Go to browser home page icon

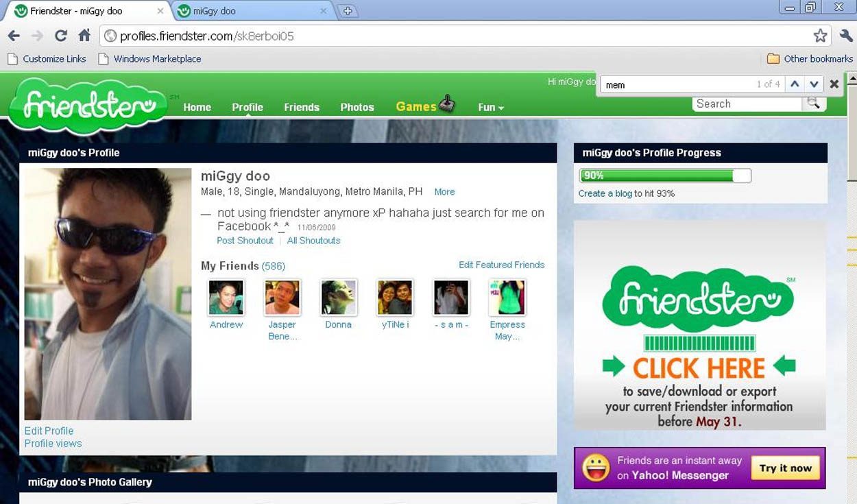tap(84, 36)
